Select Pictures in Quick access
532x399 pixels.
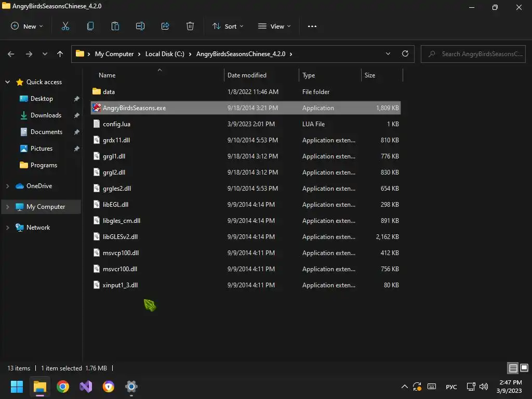point(42,148)
